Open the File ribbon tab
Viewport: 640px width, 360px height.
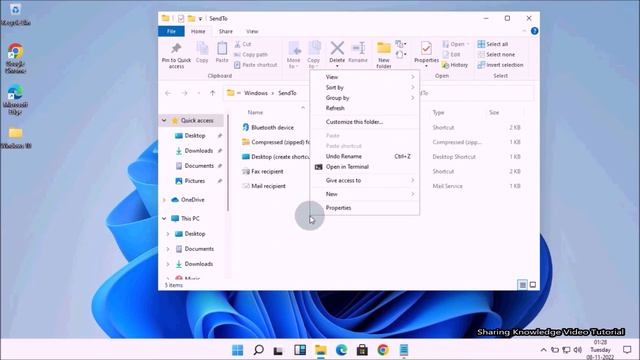(171, 31)
